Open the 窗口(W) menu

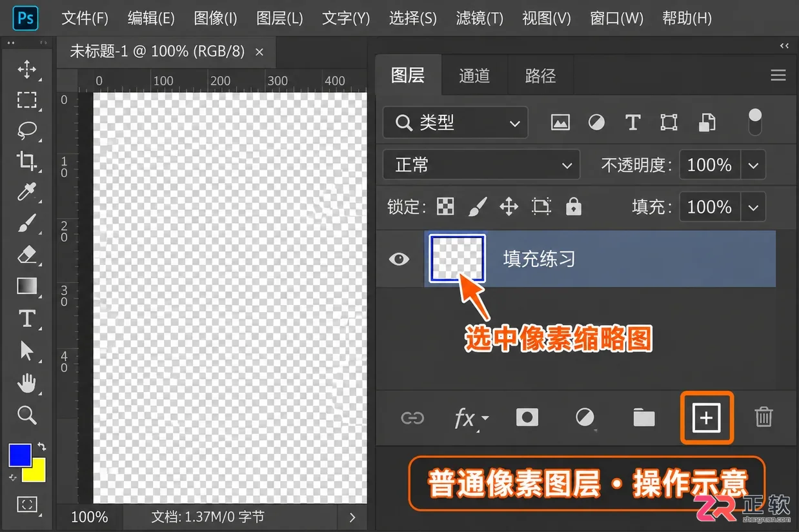point(617,18)
